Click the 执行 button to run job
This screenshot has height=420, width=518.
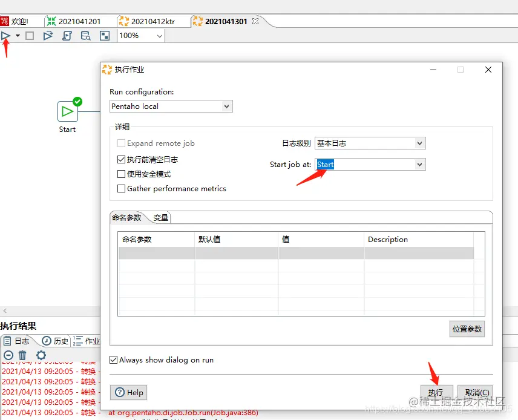pyautogui.click(x=436, y=393)
